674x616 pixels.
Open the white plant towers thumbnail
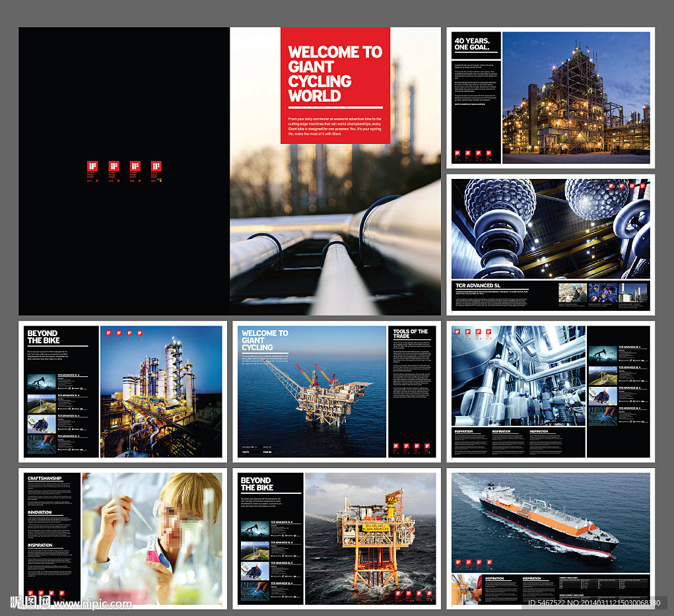pos(632,292)
